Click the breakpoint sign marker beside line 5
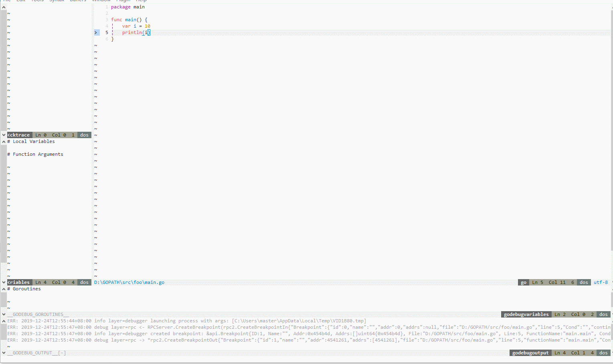613x364 pixels. pos(96,32)
